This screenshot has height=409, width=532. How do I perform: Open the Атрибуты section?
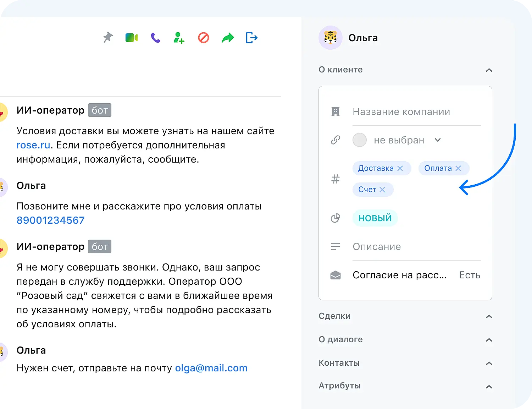tap(489, 387)
